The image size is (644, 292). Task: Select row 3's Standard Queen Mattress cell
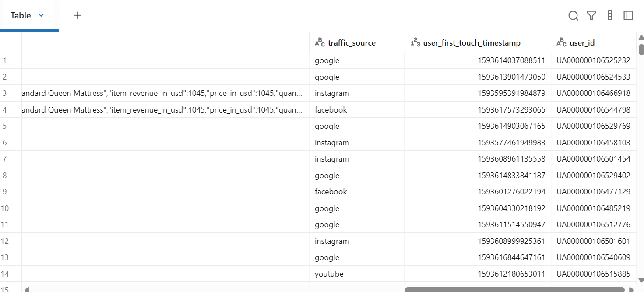[x=162, y=93]
